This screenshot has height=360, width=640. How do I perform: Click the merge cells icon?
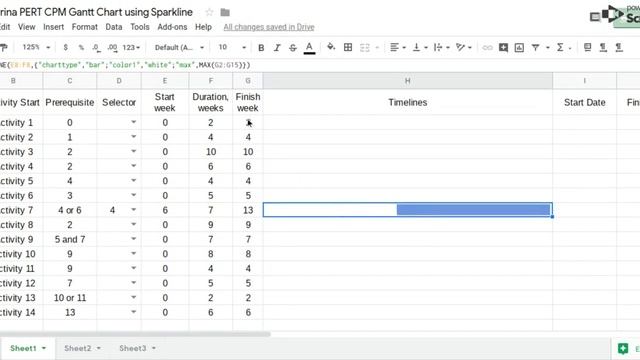[x=364, y=48]
